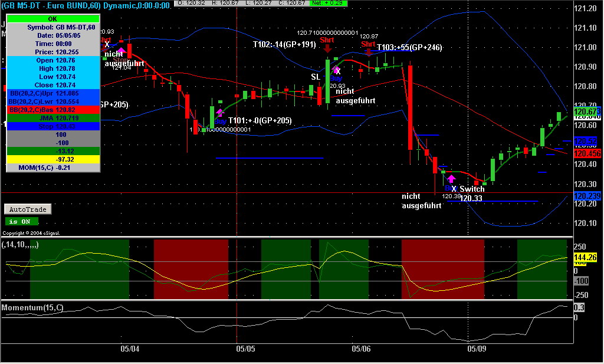Click the AutoTrade button

[28, 209]
